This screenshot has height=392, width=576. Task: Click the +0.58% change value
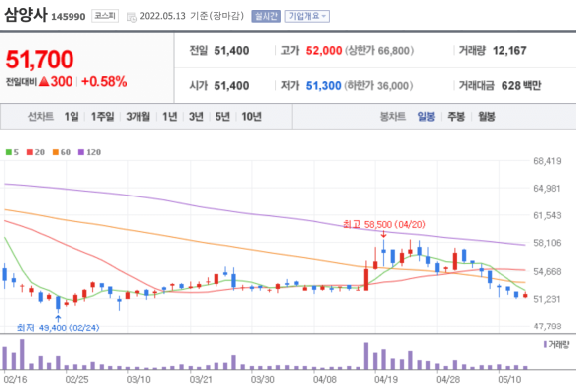104,81
